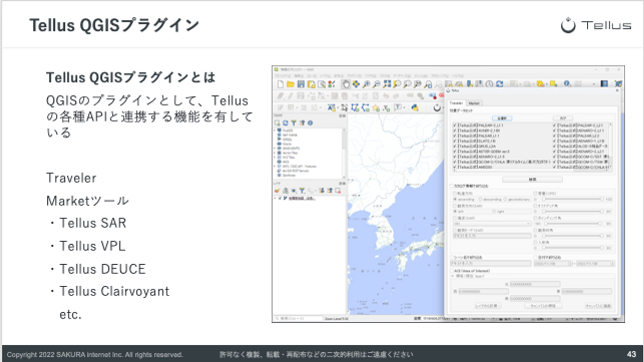This screenshot has width=644, height=362.
Task: Switch to the Traveler tab
Action: point(456,103)
